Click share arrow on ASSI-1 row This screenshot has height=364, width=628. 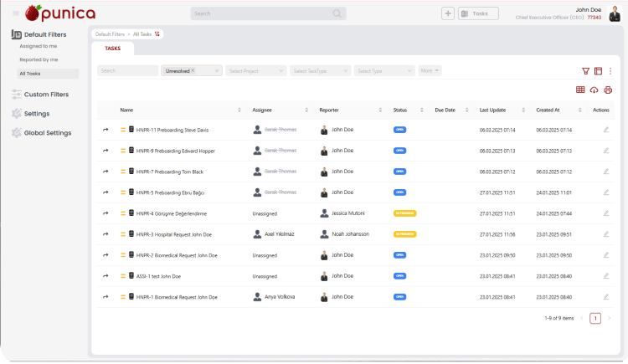[106, 276]
